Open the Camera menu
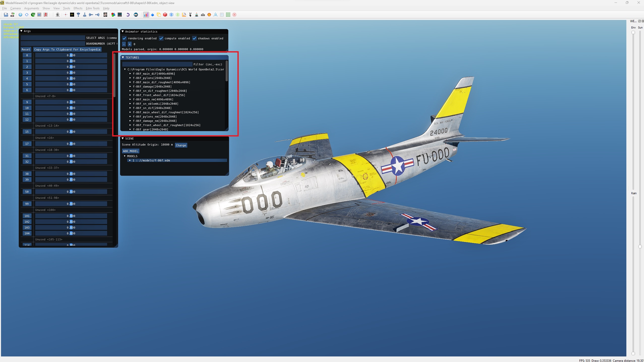644x362 pixels. (x=15, y=8)
